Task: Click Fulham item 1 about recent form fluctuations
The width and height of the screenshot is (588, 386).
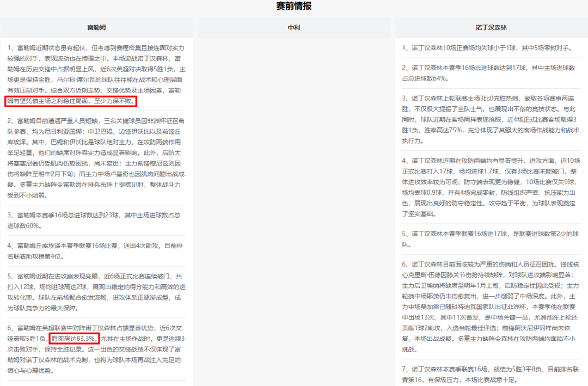Action: [x=96, y=69]
